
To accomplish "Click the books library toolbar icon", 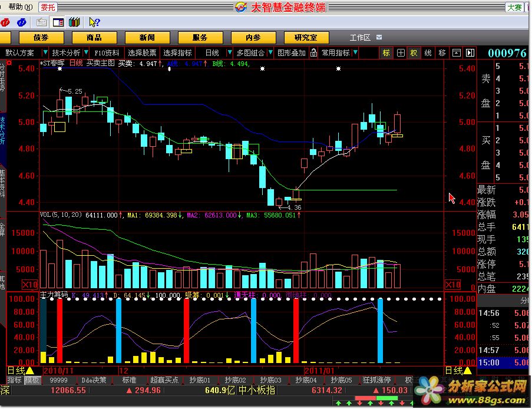I will (x=74, y=22).
